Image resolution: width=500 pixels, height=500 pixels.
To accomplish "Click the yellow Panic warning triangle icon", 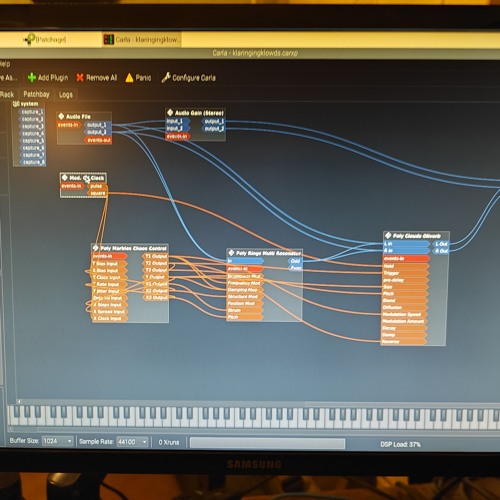I will tap(129, 78).
